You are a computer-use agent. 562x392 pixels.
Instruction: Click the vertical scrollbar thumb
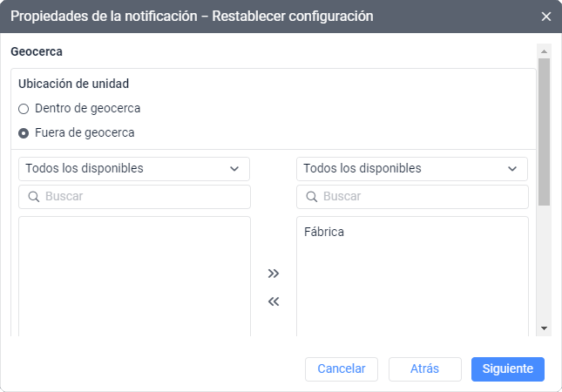pyautogui.click(x=545, y=131)
